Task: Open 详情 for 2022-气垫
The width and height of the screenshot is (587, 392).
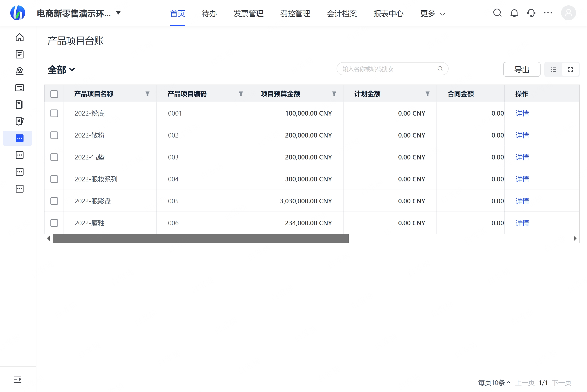Action: click(x=522, y=157)
